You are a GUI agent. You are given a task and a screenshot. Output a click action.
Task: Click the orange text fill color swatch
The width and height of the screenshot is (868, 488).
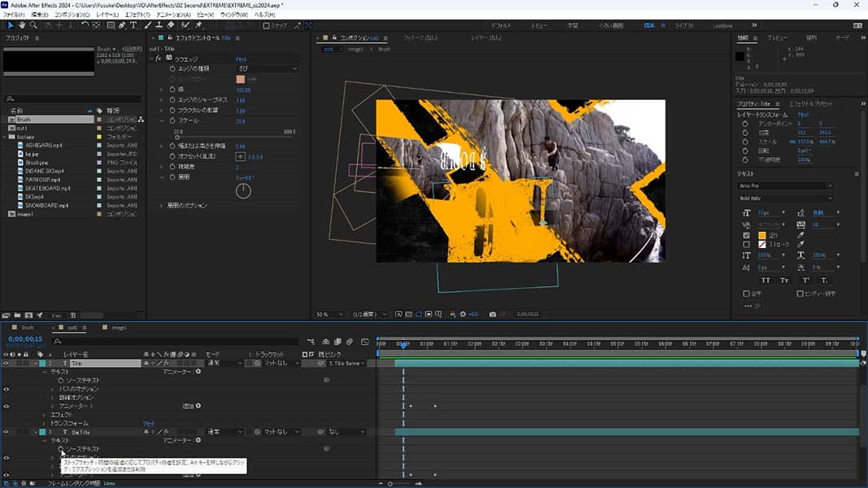(x=762, y=235)
